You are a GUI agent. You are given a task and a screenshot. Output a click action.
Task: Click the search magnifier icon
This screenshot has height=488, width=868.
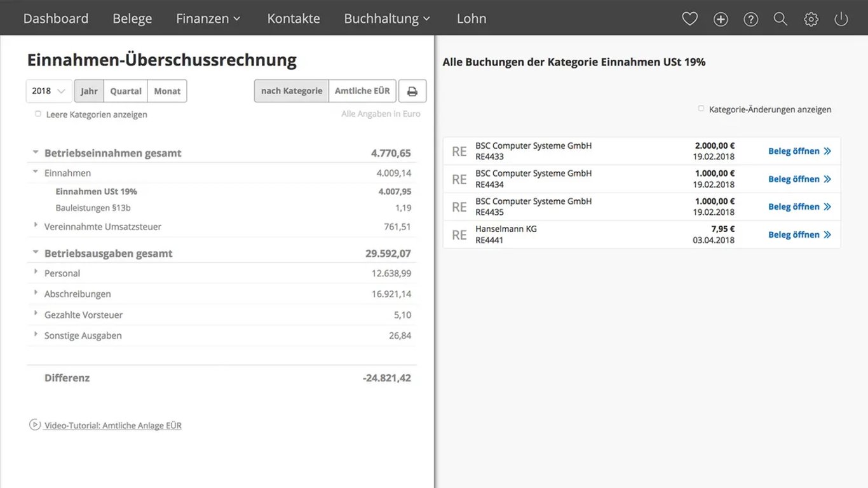(x=780, y=19)
